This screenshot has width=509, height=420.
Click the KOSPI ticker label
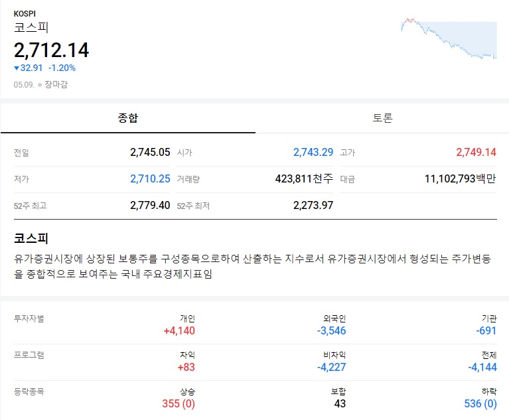[x=25, y=14]
